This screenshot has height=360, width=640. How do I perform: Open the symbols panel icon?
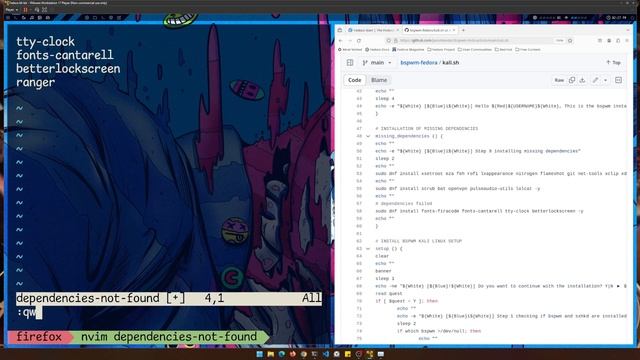(x=618, y=80)
